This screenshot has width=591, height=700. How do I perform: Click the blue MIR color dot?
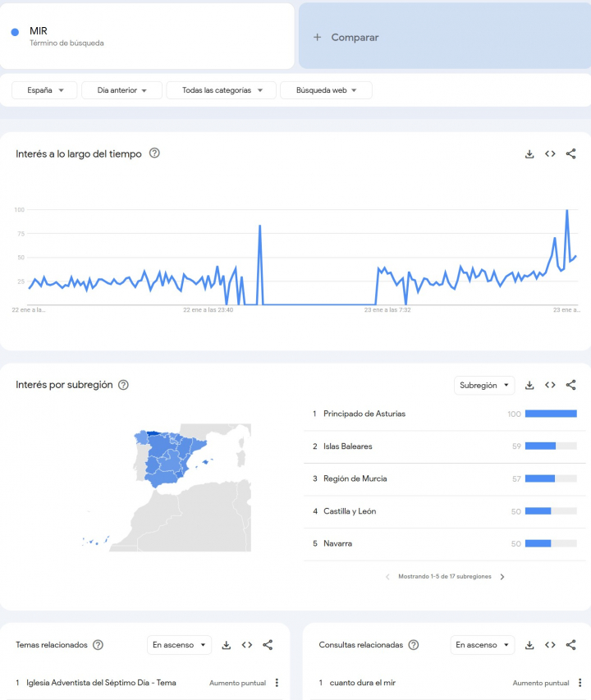pos(15,32)
